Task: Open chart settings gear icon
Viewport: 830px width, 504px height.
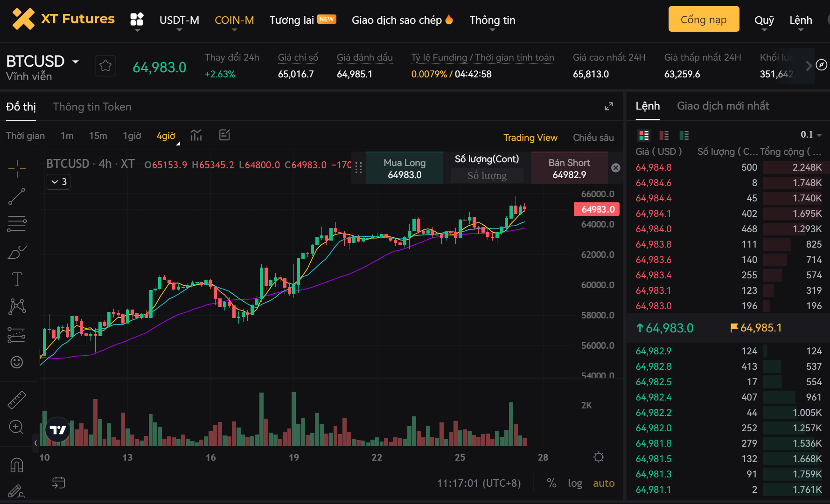Action: click(x=599, y=457)
